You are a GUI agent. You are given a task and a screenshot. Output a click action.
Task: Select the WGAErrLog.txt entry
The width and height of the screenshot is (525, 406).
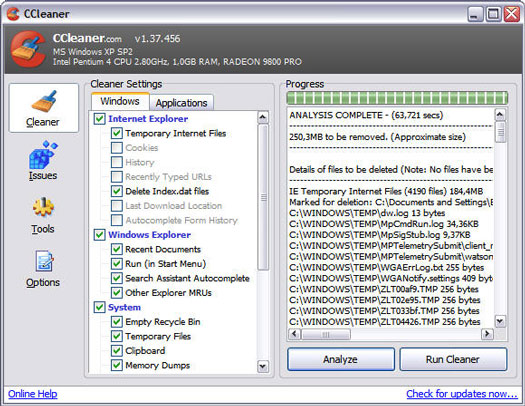[x=386, y=268]
